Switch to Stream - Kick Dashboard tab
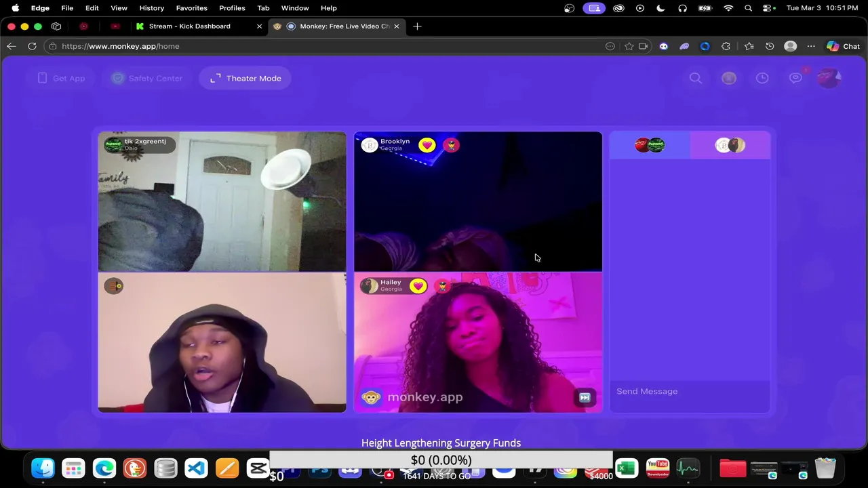 (x=190, y=26)
